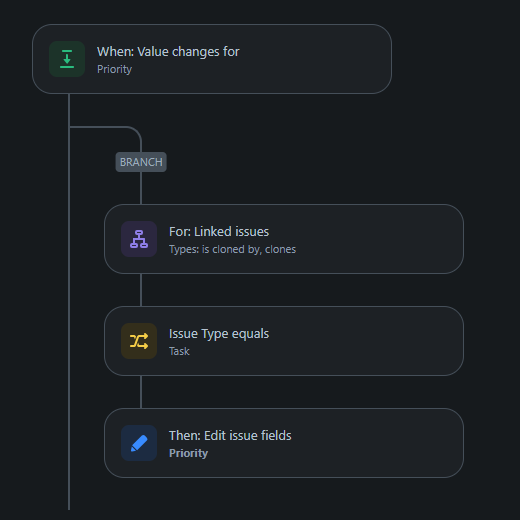The width and height of the screenshot is (520, 520).
Task: Click the yellow shuffle condition icon
Action: pyautogui.click(x=139, y=341)
